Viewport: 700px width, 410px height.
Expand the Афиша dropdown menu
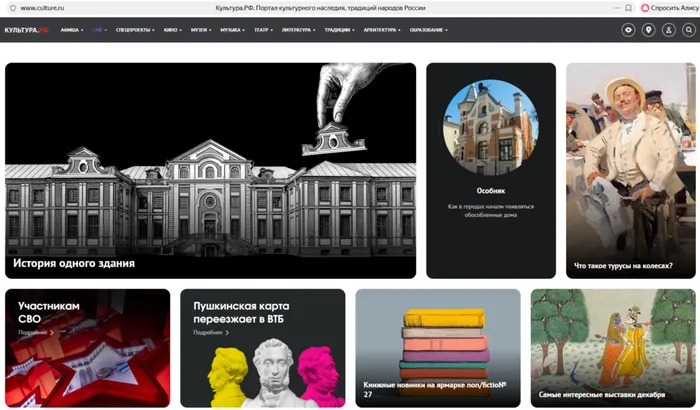coord(71,30)
